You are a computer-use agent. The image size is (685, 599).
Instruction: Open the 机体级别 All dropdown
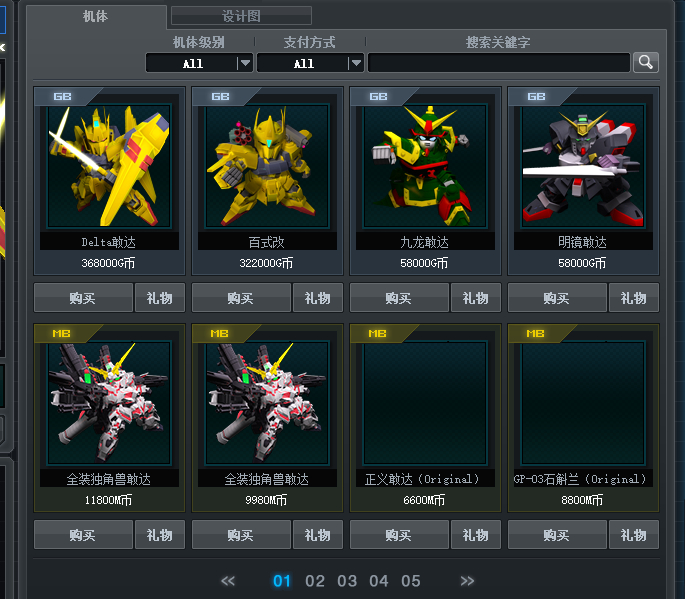click(199, 63)
